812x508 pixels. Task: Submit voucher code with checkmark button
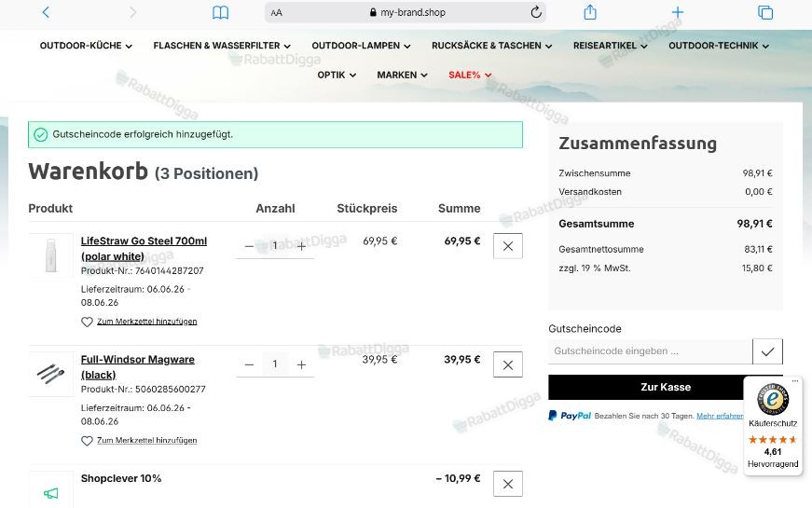click(x=767, y=351)
